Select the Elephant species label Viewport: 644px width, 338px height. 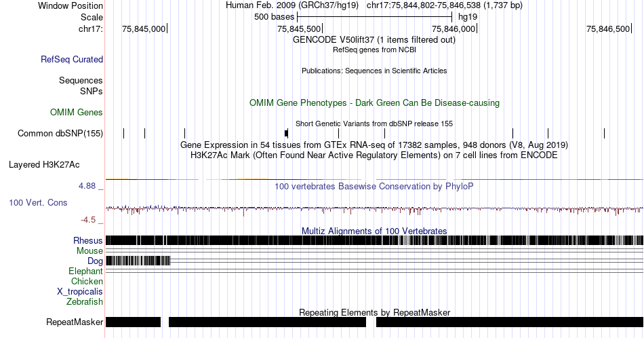click(x=85, y=271)
